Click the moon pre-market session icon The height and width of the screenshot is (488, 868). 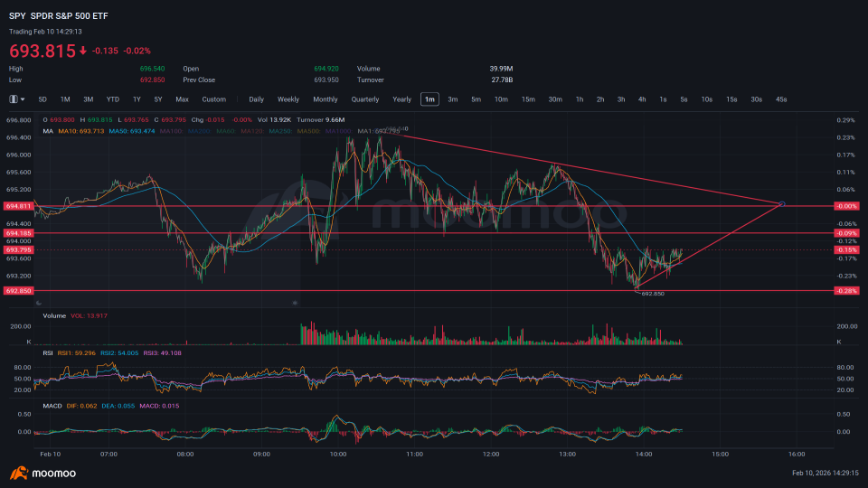(38, 304)
